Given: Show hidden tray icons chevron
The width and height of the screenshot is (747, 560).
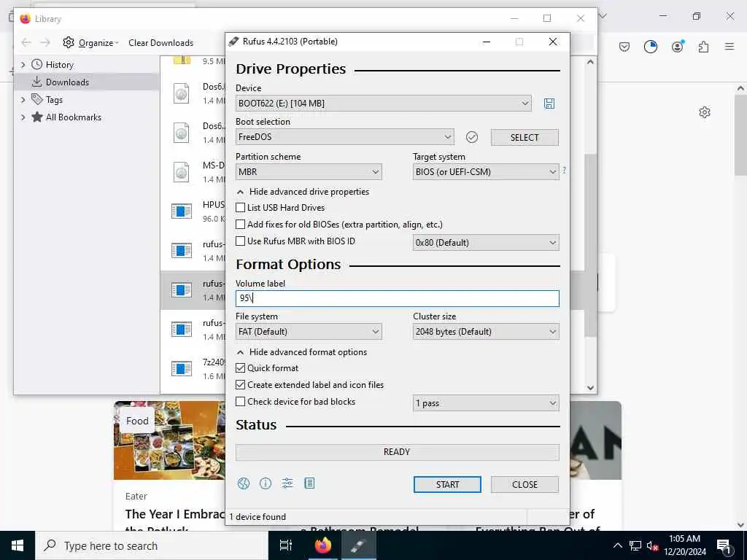Looking at the screenshot, I should coord(617,545).
